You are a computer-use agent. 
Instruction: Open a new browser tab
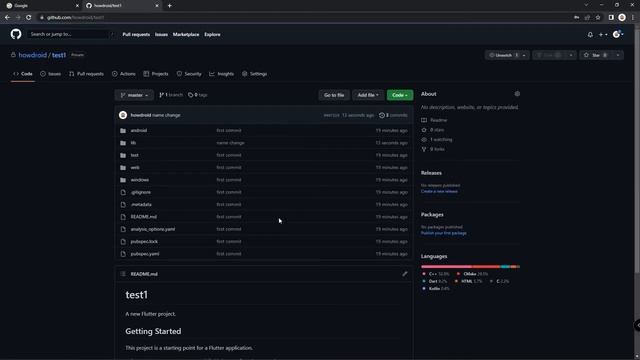(169, 6)
